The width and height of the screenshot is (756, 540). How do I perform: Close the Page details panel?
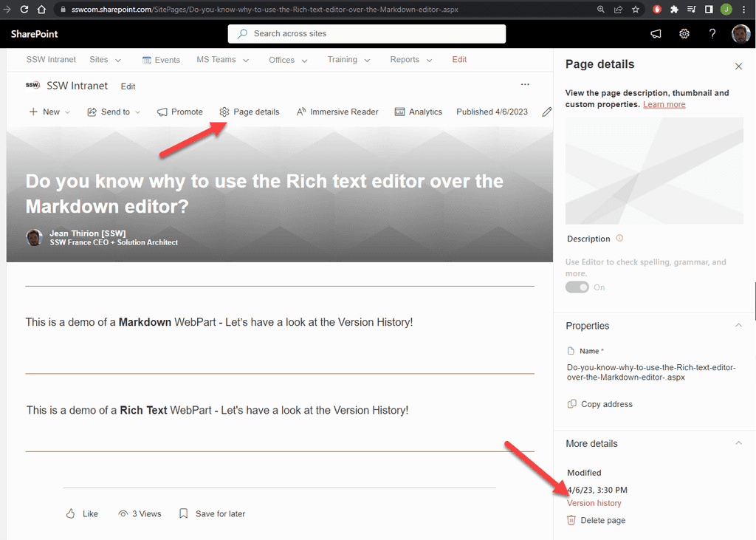(x=738, y=66)
